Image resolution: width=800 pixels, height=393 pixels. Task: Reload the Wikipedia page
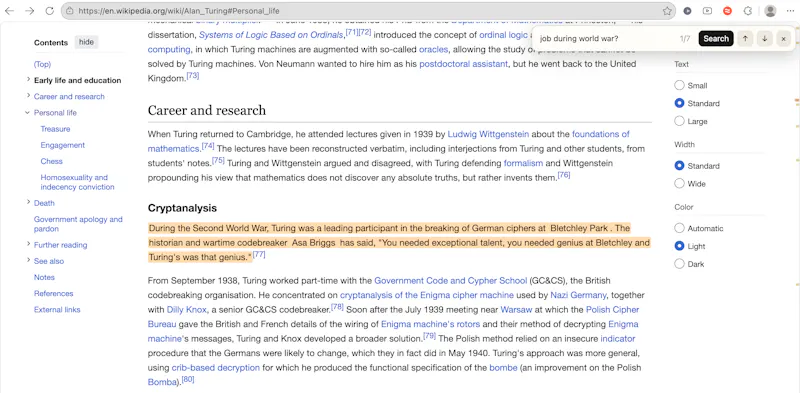coord(49,11)
